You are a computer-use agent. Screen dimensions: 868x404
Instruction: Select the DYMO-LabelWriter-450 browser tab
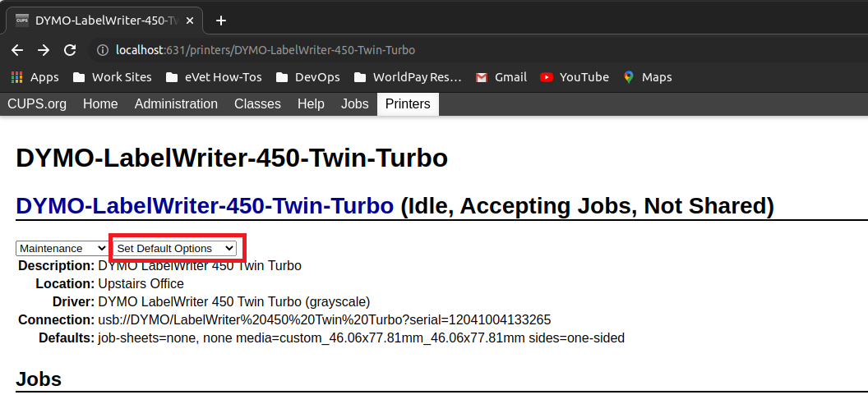(104, 21)
